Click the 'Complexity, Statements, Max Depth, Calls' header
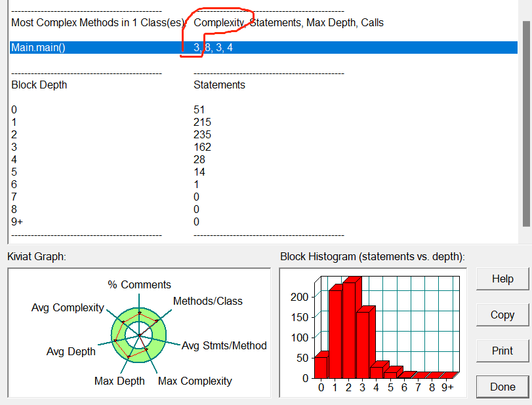The height and width of the screenshot is (405, 532). tap(289, 23)
